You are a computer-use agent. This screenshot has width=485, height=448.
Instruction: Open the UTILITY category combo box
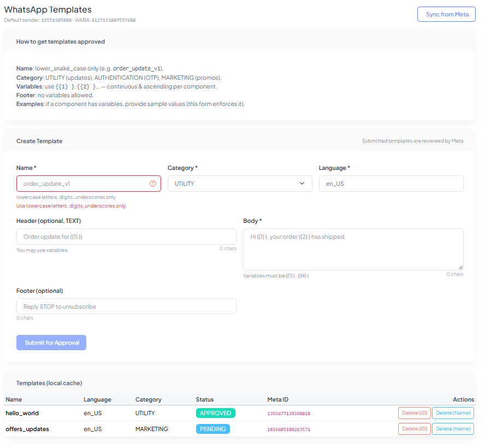click(x=235, y=184)
